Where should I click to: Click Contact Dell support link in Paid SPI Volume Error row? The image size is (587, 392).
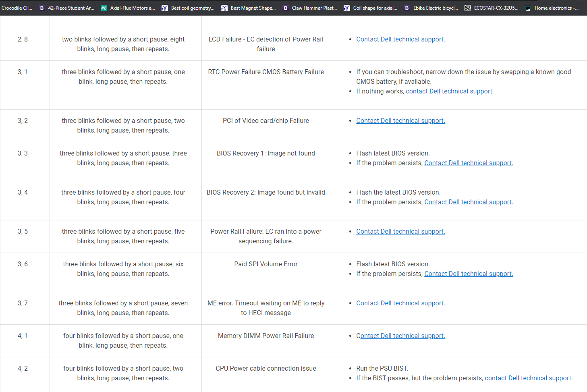[469, 274]
